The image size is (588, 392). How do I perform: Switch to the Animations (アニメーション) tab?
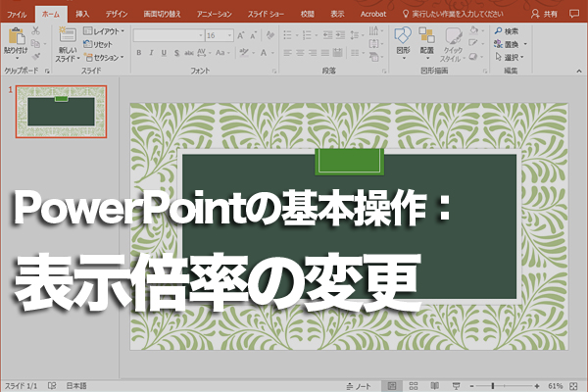(214, 15)
